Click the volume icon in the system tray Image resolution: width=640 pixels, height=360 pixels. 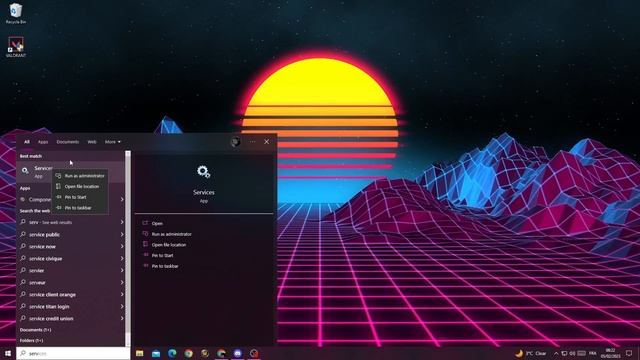pos(572,353)
